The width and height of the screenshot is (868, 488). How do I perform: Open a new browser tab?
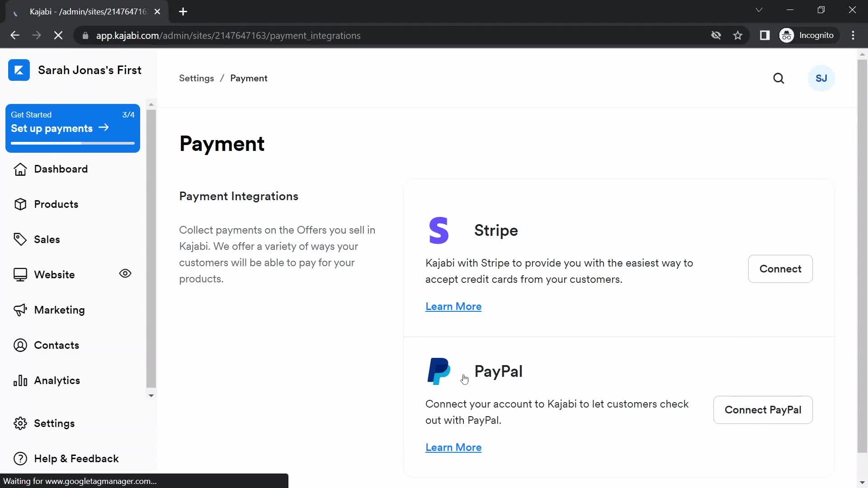pos(183,12)
